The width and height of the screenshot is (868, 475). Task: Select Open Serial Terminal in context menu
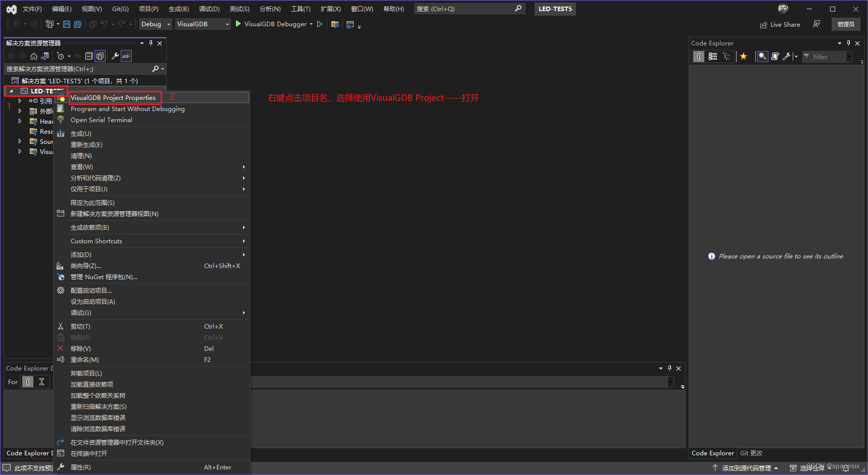coord(101,120)
